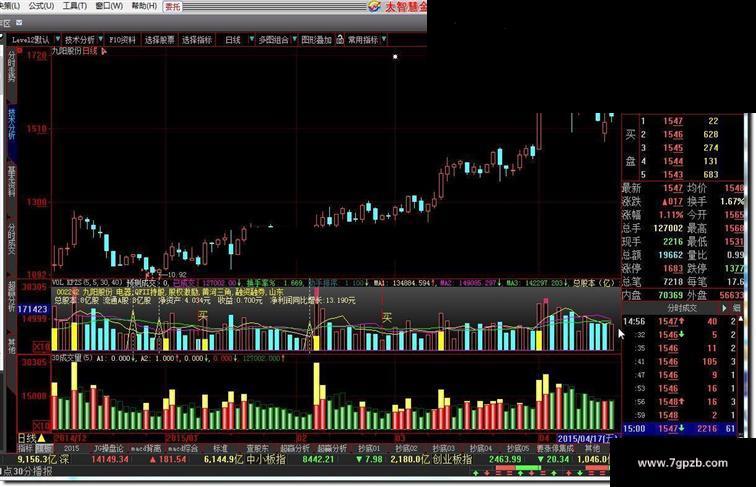Click the X10 scale label in VOL panel
The width and height of the screenshot is (756, 487).
pyautogui.click(x=40, y=347)
